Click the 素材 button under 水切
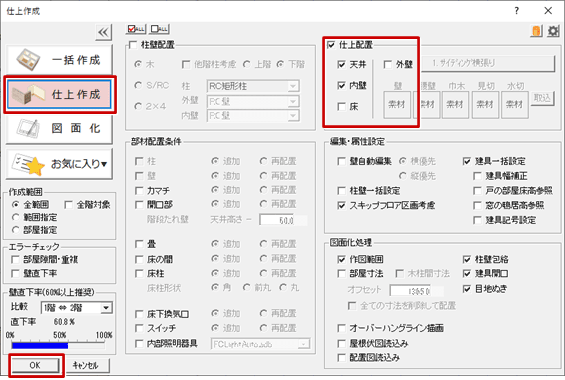 click(515, 104)
